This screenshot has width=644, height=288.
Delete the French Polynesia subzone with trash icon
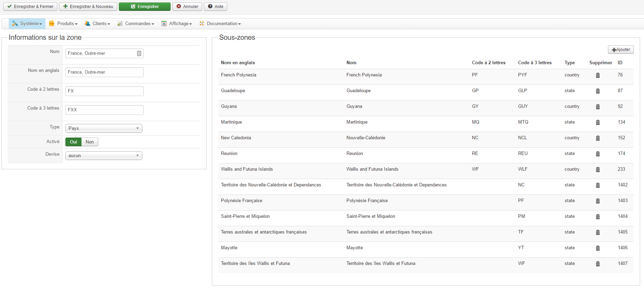click(598, 75)
